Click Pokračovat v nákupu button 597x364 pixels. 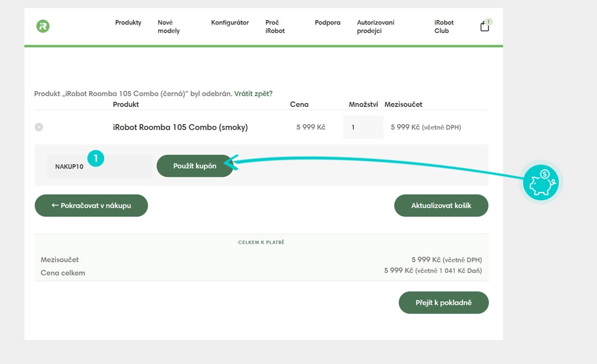(91, 206)
